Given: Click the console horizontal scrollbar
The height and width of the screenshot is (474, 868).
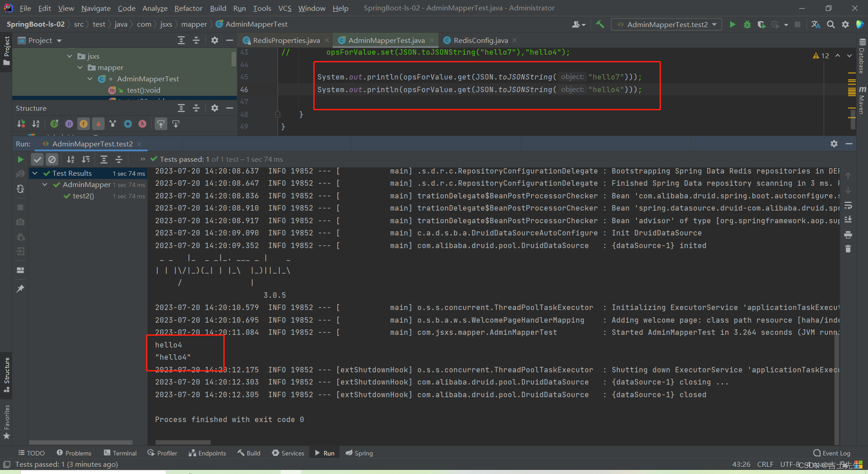Looking at the screenshot, I should 183,442.
